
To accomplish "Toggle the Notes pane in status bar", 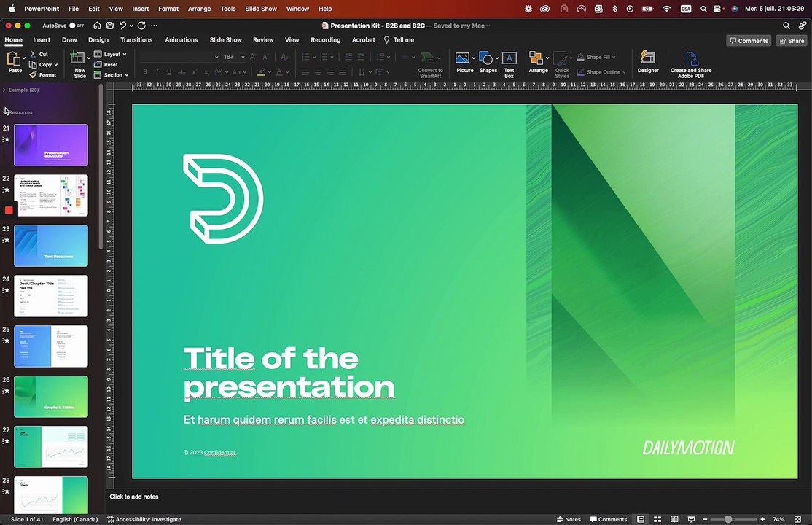I will click(x=569, y=519).
